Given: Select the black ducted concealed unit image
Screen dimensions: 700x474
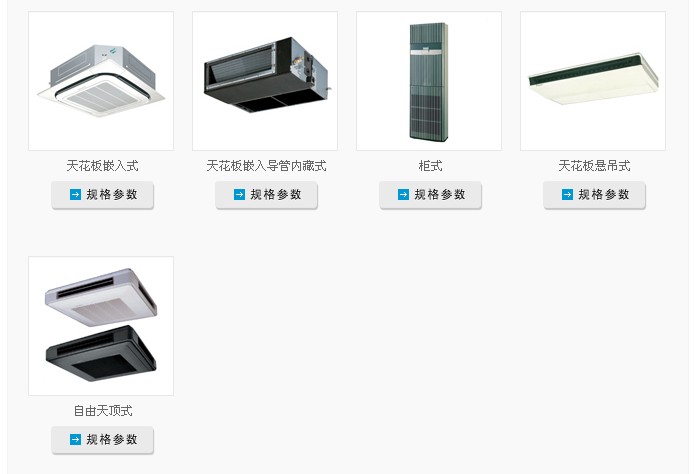Looking at the screenshot, I should (265, 81).
